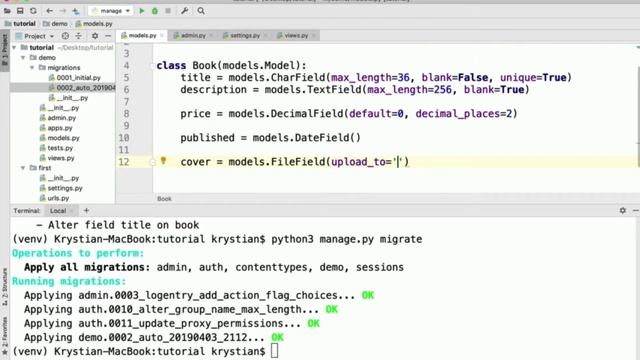Open views.py in the project tree
The image size is (640, 360).
57,158
